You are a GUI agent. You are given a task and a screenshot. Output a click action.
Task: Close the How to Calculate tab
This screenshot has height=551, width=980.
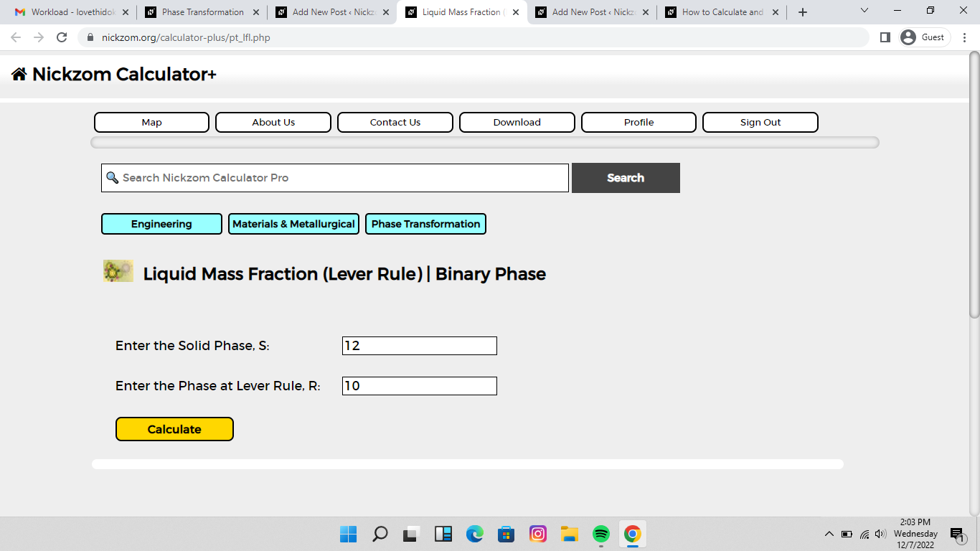(776, 12)
